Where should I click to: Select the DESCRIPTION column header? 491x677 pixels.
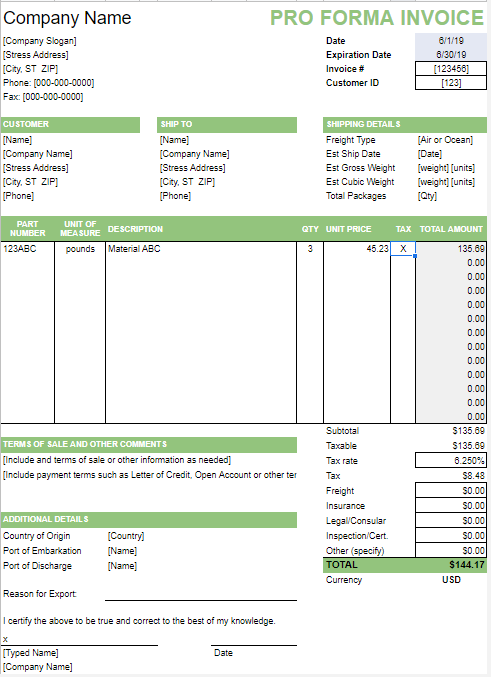click(x=135, y=229)
